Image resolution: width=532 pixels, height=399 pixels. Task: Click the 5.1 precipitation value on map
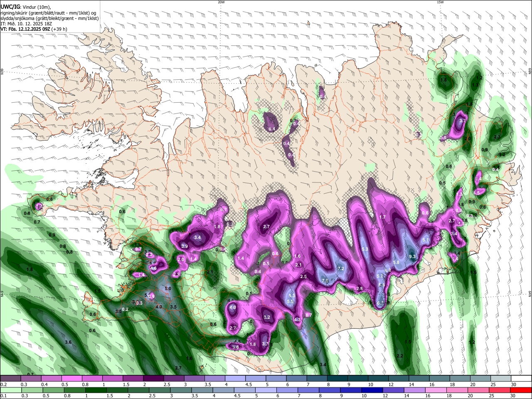[426, 240]
